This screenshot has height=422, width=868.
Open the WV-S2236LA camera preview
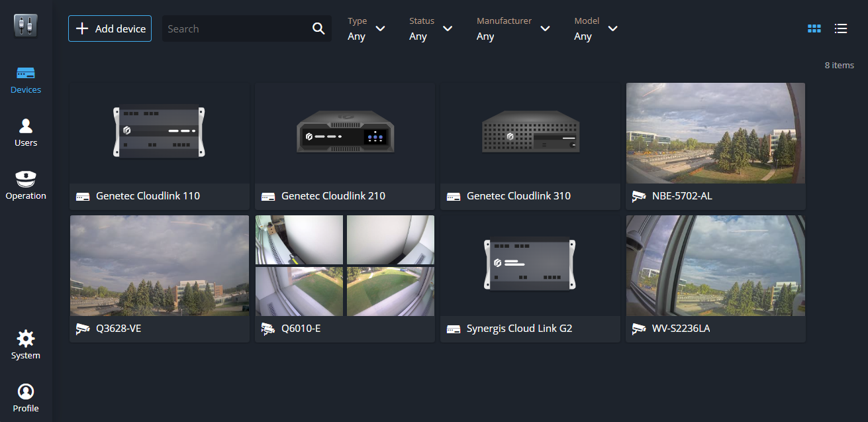click(x=716, y=265)
